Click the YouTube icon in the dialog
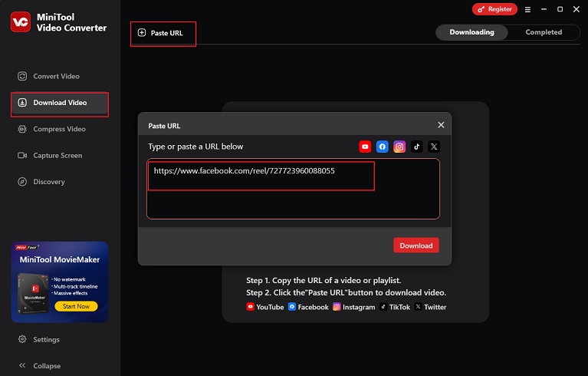Viewport: 588px width, 376px height. (x=365, y=147)
